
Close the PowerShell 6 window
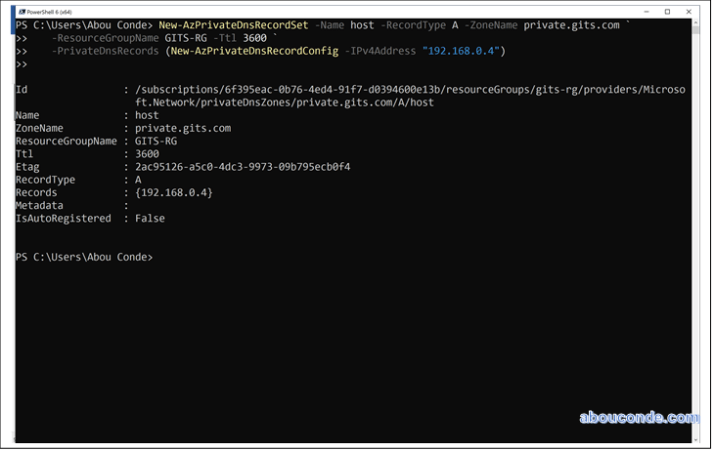click(x=694, y=11)
